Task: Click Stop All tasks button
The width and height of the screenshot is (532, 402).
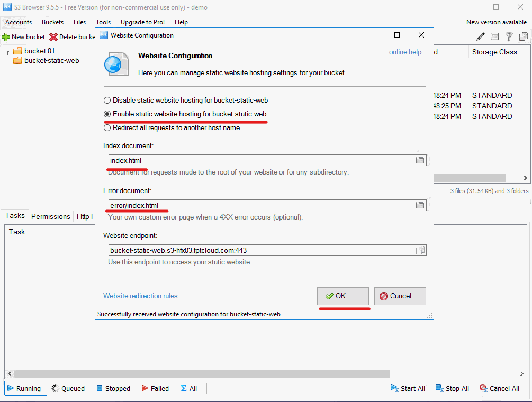Action: (x=452, y=388)
